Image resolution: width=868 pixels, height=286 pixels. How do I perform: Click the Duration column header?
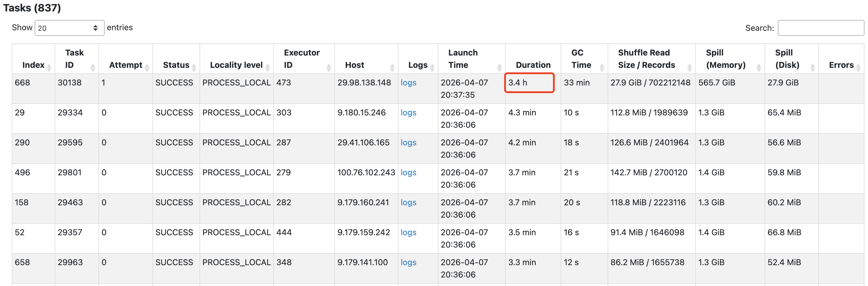click(x=533, y=65)
